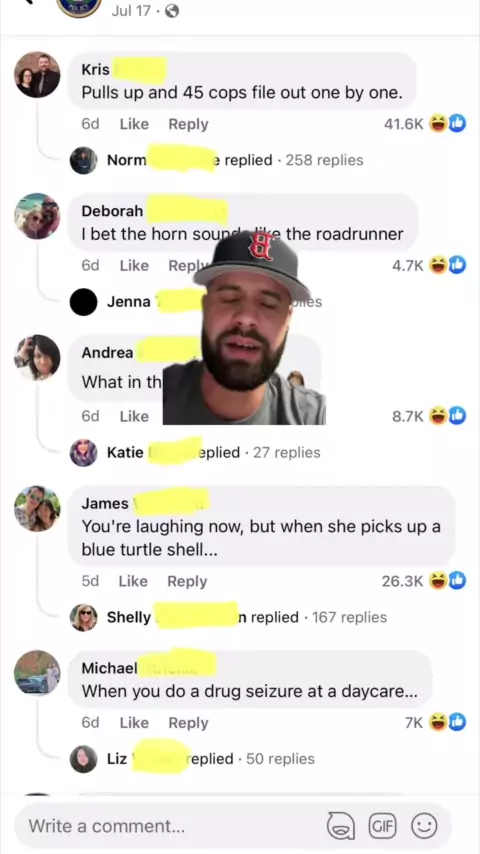480x854 pixels.
Task: Open reactions on Kris's comment showing 41.6K
Action: point(424,124)
